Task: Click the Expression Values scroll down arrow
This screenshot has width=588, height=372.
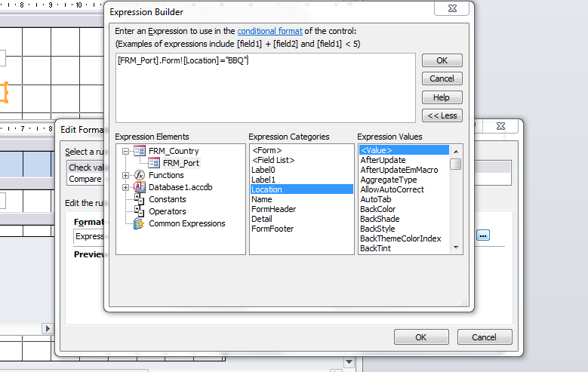Action: [456, 247]
